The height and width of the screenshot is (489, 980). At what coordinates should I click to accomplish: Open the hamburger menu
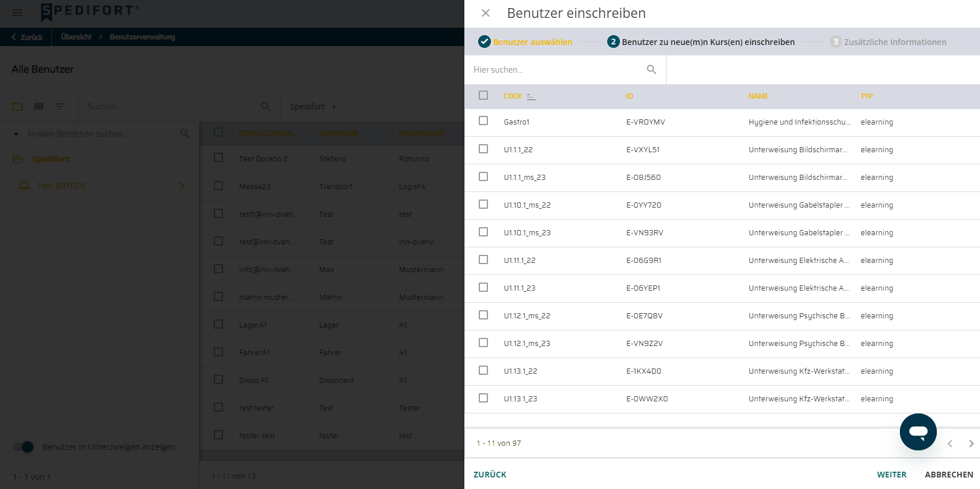[x=17, y=13]
